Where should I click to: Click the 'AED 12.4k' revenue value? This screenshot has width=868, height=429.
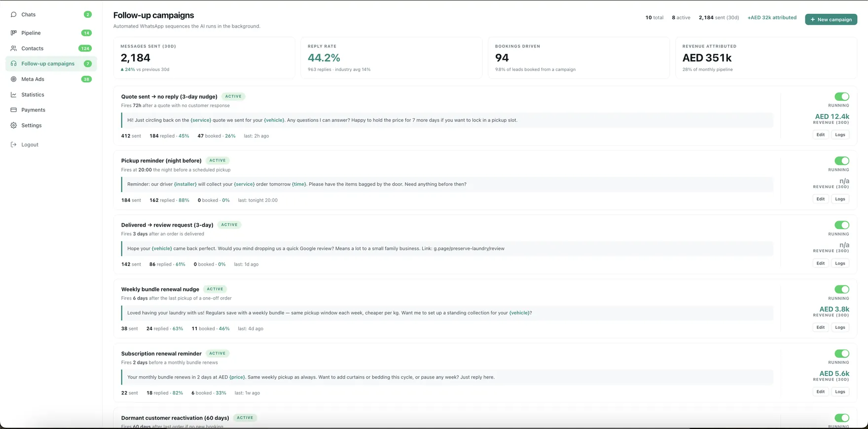832,117
